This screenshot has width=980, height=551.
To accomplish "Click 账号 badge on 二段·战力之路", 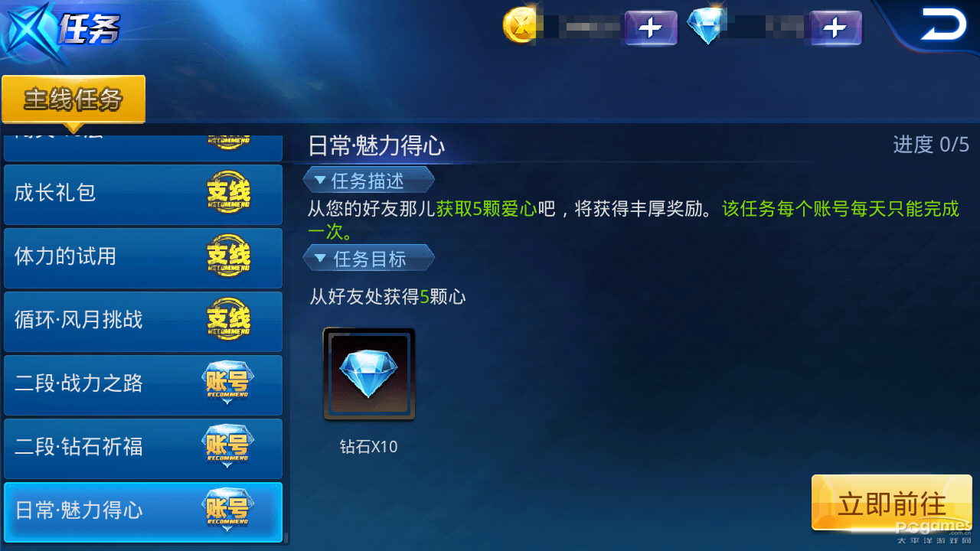I will 227,383.
